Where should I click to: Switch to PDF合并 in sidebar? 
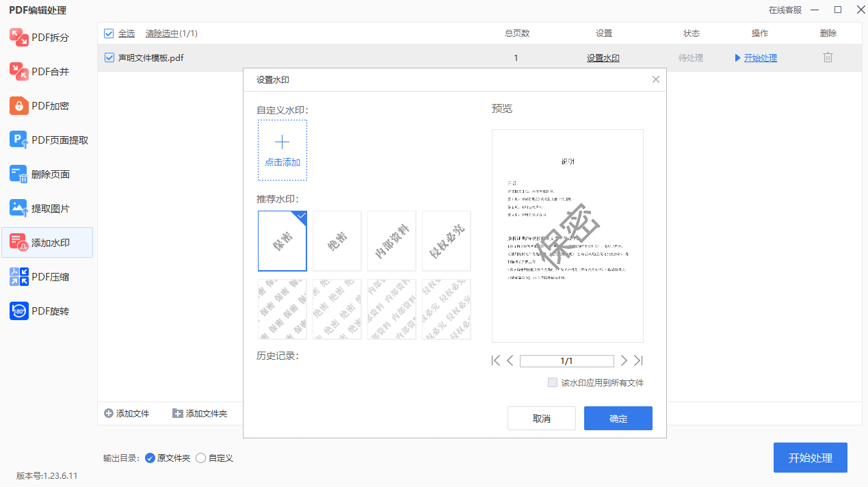(x=47, y=72)
